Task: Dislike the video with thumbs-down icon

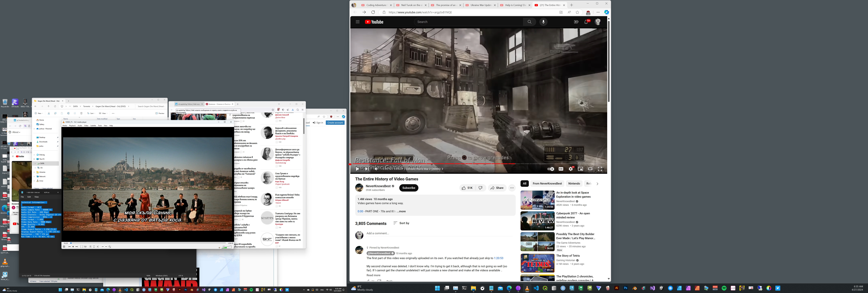Action: (x=481, y=188)
